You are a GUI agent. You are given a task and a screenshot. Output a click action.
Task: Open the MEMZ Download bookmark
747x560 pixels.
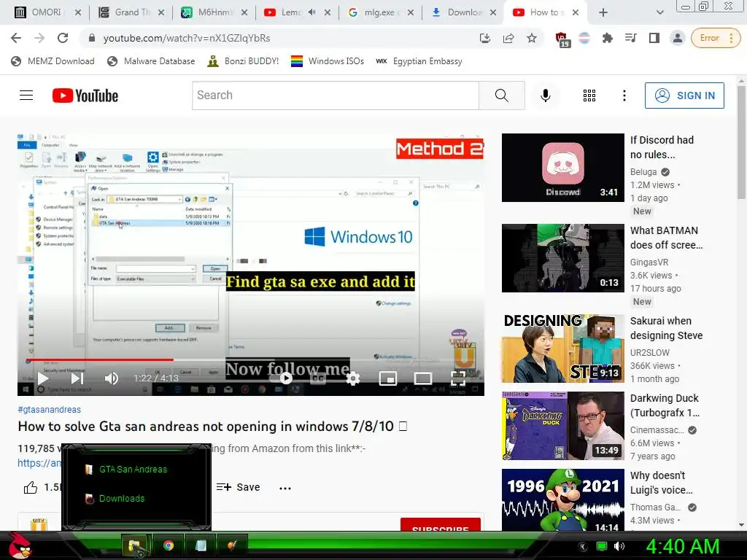click(x=53, y=61)
